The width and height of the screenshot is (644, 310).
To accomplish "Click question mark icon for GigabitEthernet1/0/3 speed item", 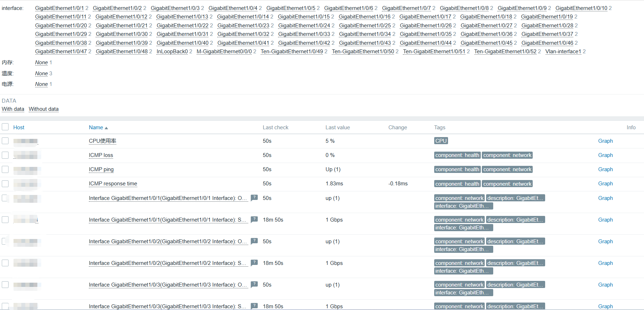I will (x=254, y=306).
